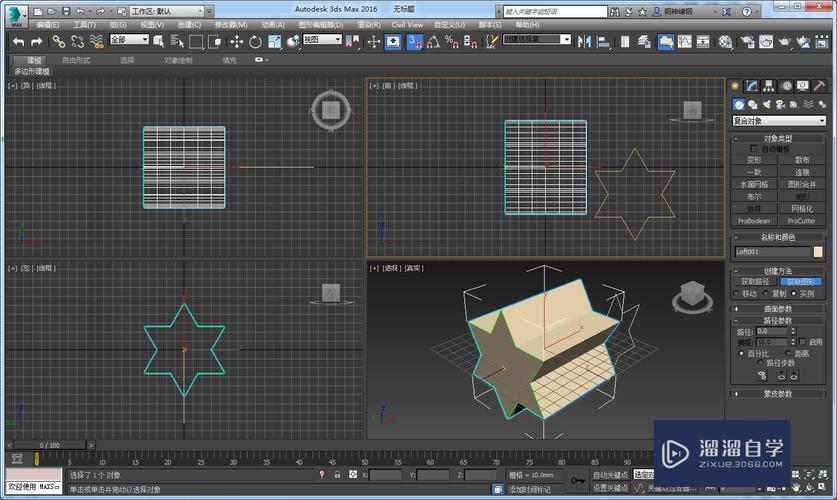Click the Undo arrow in the main toolbar
Image resolution: width=837 pixels, height=500 pixels.
tap(19, 41)
